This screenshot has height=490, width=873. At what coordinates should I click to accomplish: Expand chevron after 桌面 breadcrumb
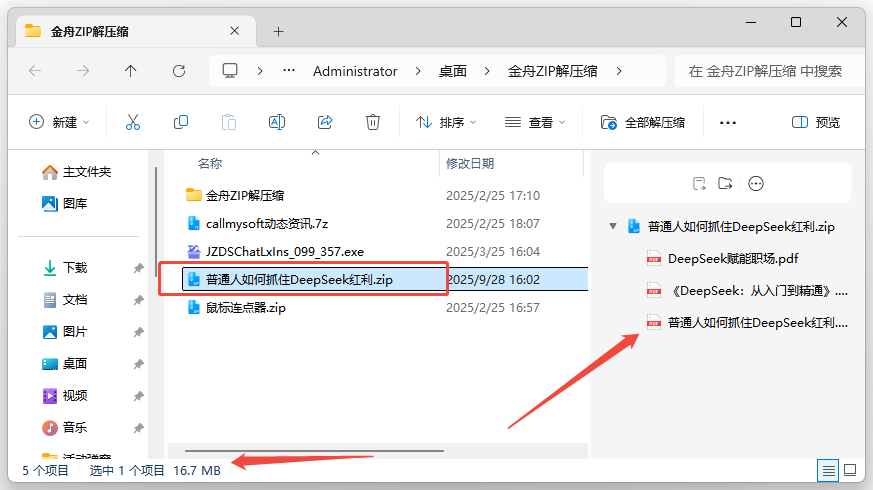pos(487,71)
